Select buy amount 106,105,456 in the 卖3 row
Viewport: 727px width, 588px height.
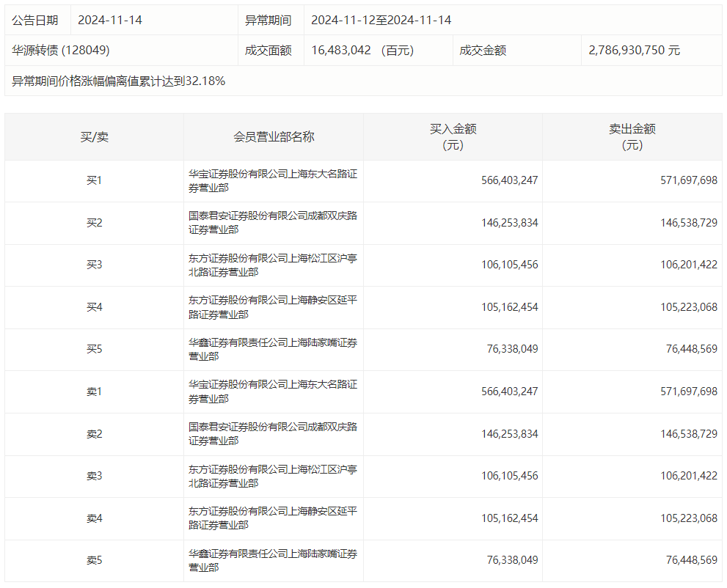click(510, 477)
